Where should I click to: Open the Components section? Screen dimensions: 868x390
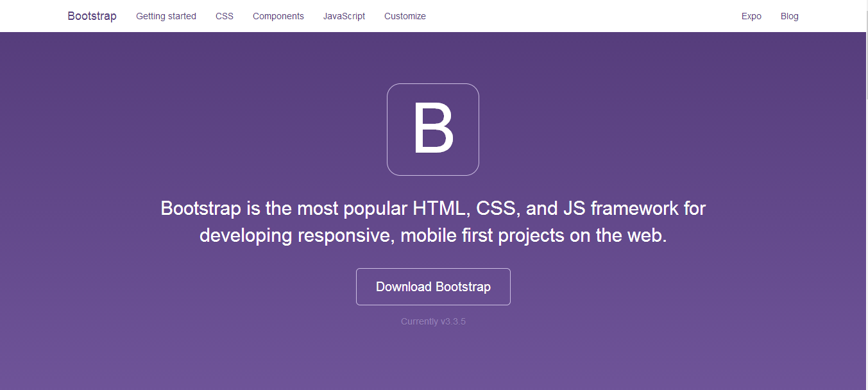278,16
